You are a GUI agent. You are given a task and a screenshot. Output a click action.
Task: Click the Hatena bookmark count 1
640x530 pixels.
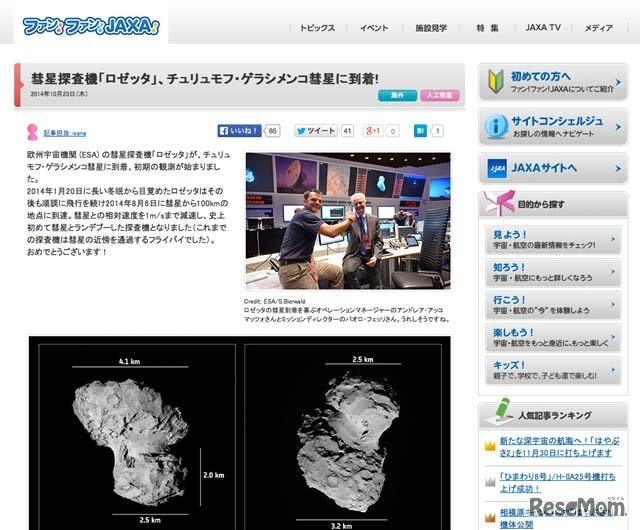click(x=437, y=131)
